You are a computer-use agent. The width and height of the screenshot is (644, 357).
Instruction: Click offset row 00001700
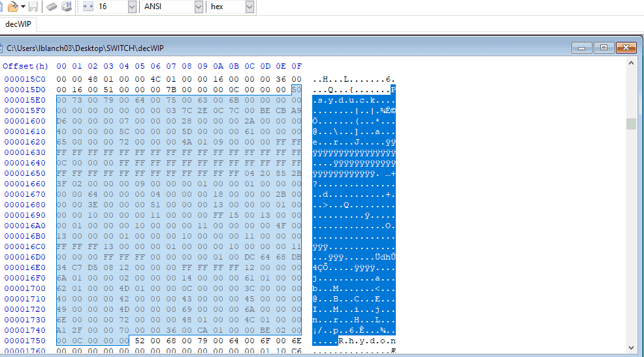(x=25, y=288)
